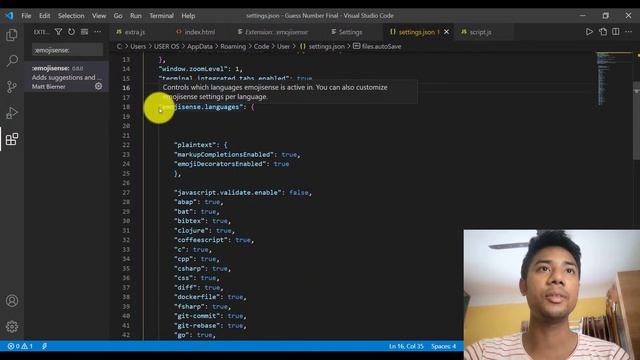The image size is (640, 360).
Task: Click the settings.json breadcrumb segment
Action: 322,47
